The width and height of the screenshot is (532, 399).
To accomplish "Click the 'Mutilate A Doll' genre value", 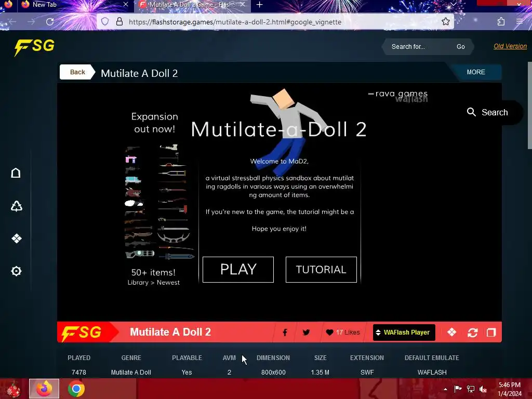I will coord(131,372).
